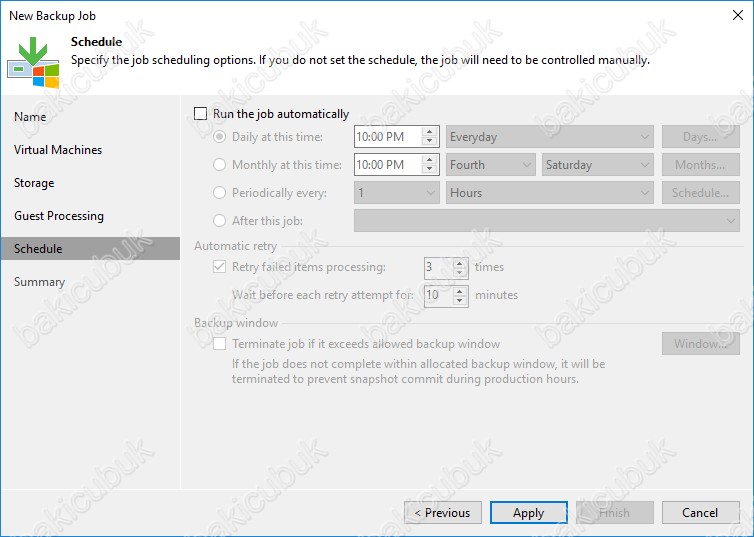The height and width of the screenshot is (537, 754).
Task: Select Monthly at this time option
Action: 219,165
